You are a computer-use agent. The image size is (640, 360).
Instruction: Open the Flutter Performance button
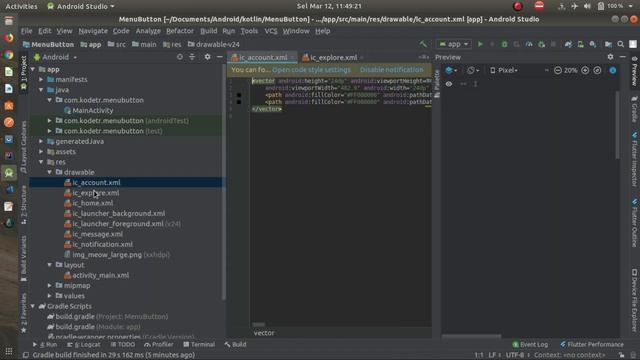click(x=592, y=344)
